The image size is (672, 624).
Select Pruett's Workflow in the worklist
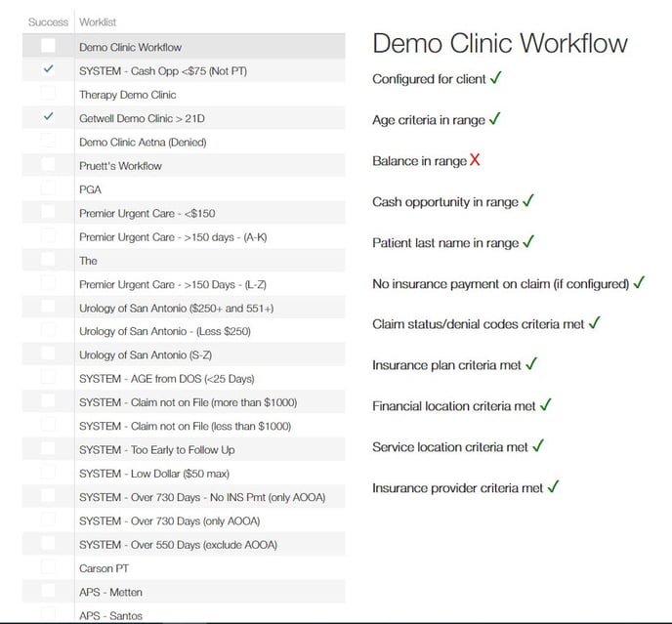coord(120,166)
